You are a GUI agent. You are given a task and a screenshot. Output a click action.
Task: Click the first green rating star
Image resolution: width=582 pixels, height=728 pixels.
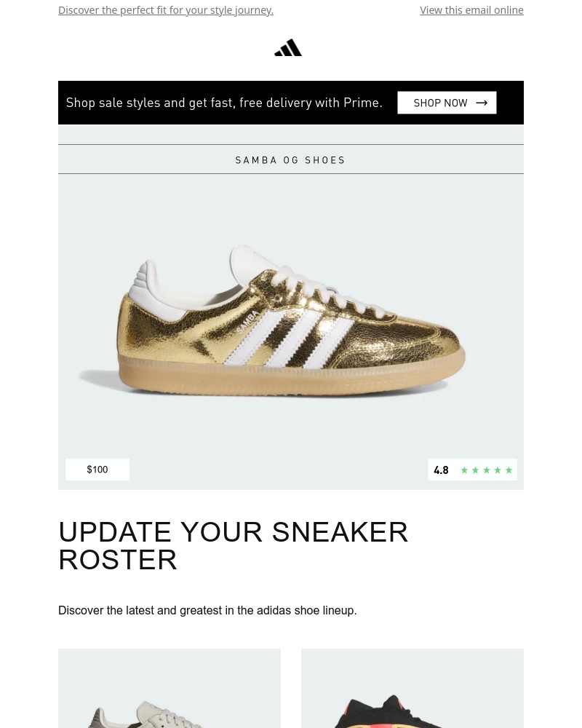(x=464, y=470)
